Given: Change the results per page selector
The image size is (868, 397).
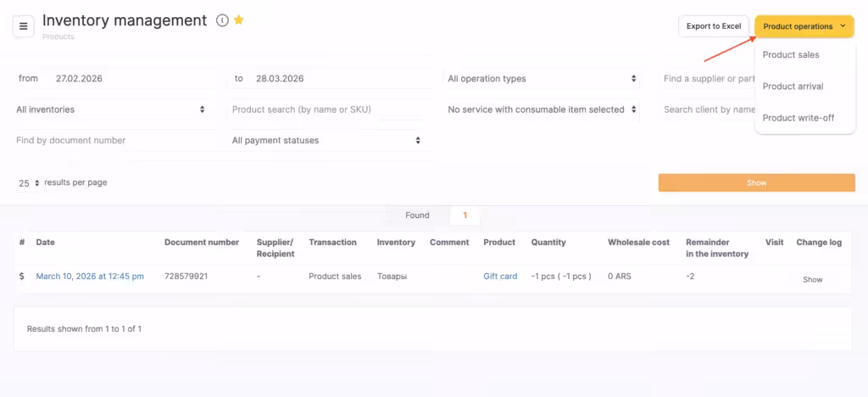Looking at the screenshot, I should coord(29,183).
